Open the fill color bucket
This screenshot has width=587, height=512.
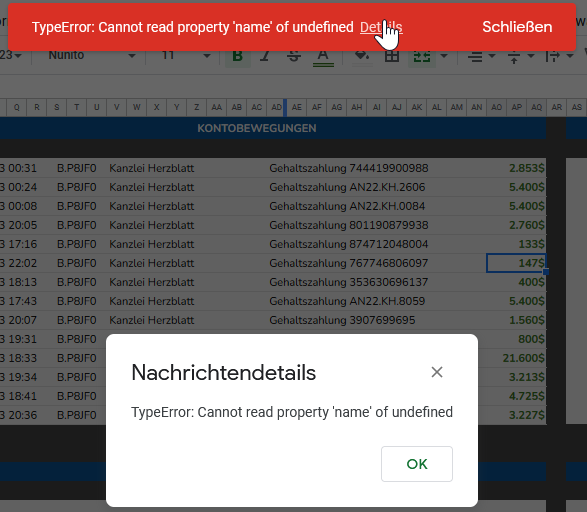tap(362, 57)
